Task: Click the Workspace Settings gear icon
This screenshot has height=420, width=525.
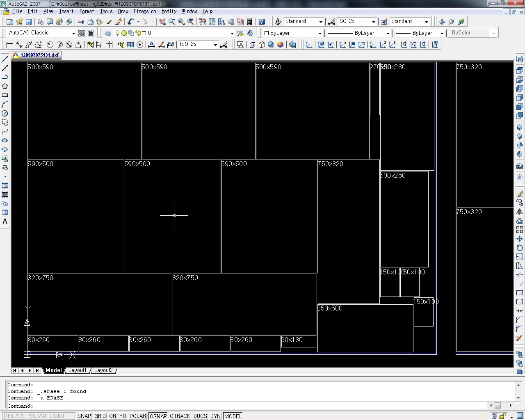Action: pos(82,33)
